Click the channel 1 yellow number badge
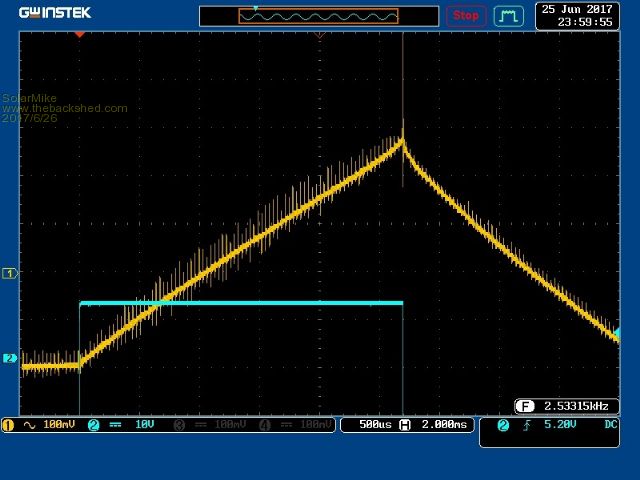This screenshot has width=640, height=480. 9,425
